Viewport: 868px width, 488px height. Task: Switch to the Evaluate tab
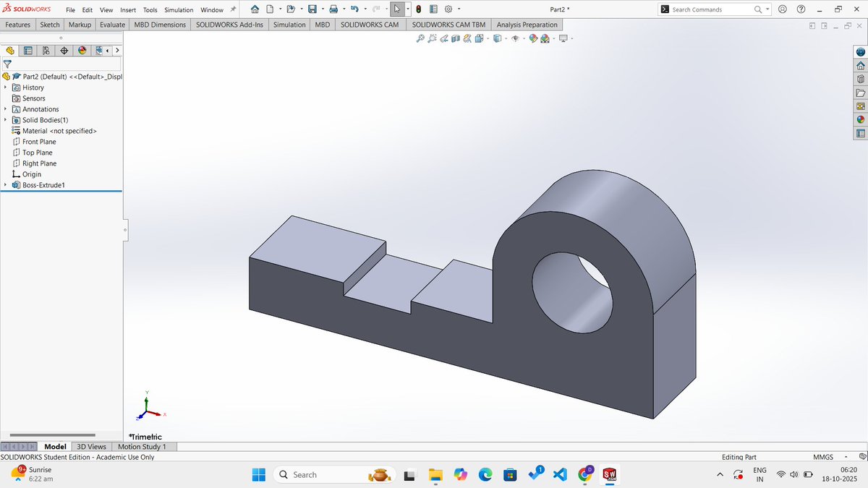113,25
